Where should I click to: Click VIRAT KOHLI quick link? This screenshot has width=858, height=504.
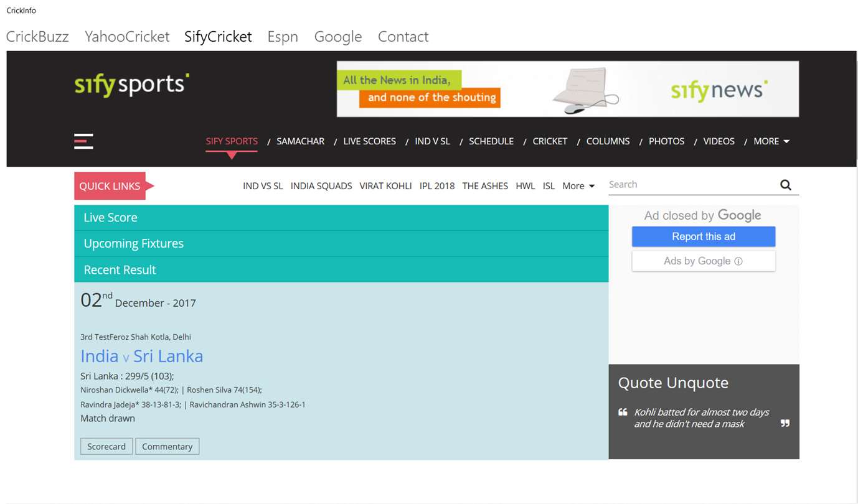[x=385, y=186]
